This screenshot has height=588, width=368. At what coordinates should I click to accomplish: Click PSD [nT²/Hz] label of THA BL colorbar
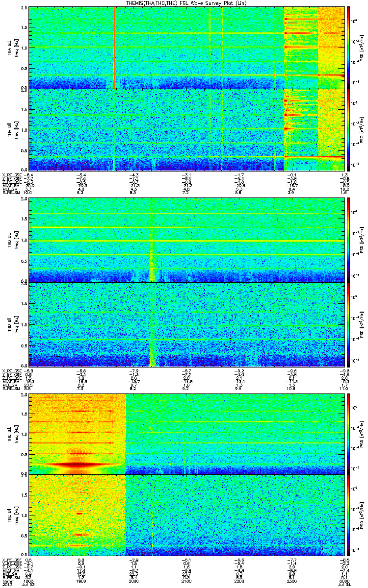point(362,48)
